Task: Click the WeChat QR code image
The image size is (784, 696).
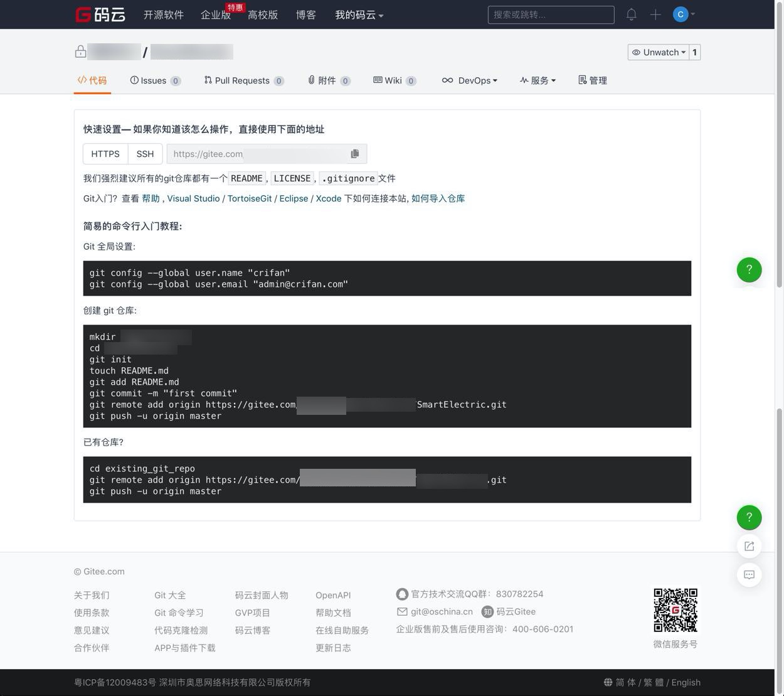Action: point(675,610)
